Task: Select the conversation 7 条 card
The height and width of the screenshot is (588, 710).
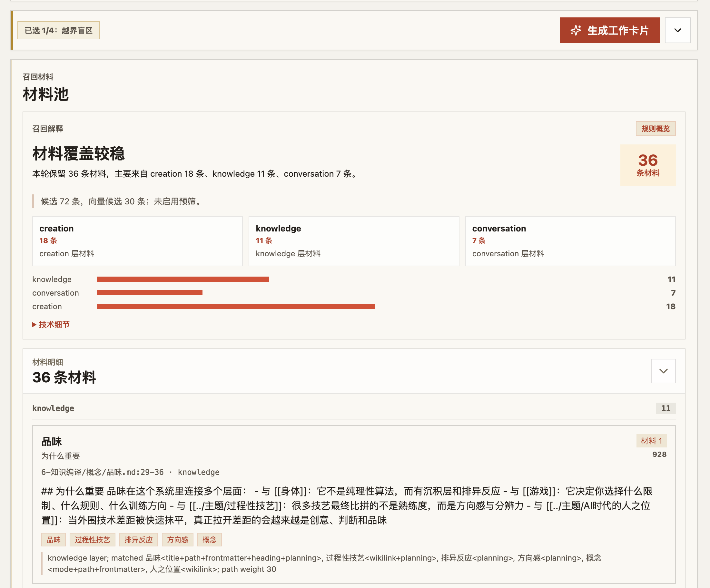Action: (570, 241)
